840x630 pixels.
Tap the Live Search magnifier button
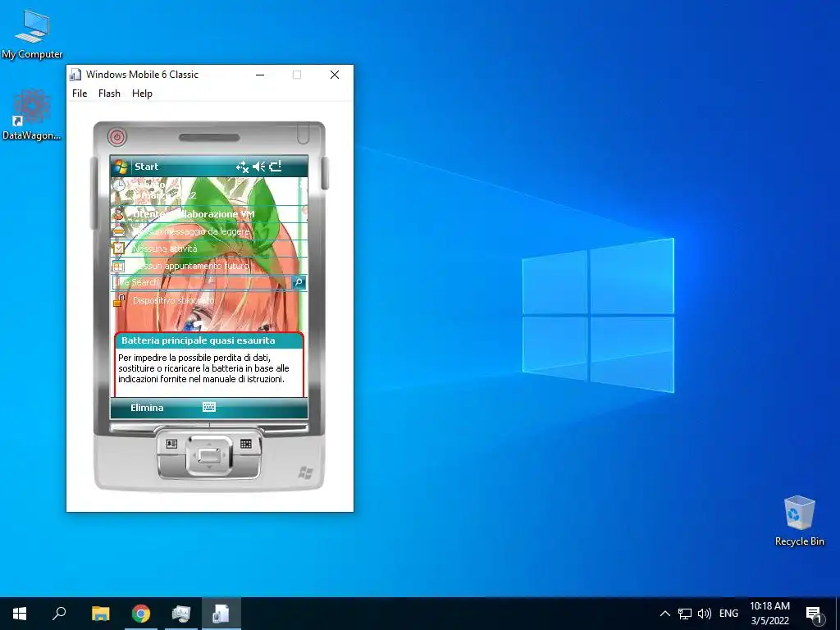[x=299, y=282]
